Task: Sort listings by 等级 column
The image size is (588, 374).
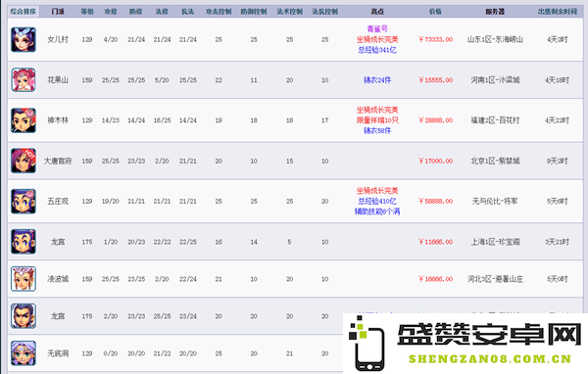Action: [x=87, y=12]
